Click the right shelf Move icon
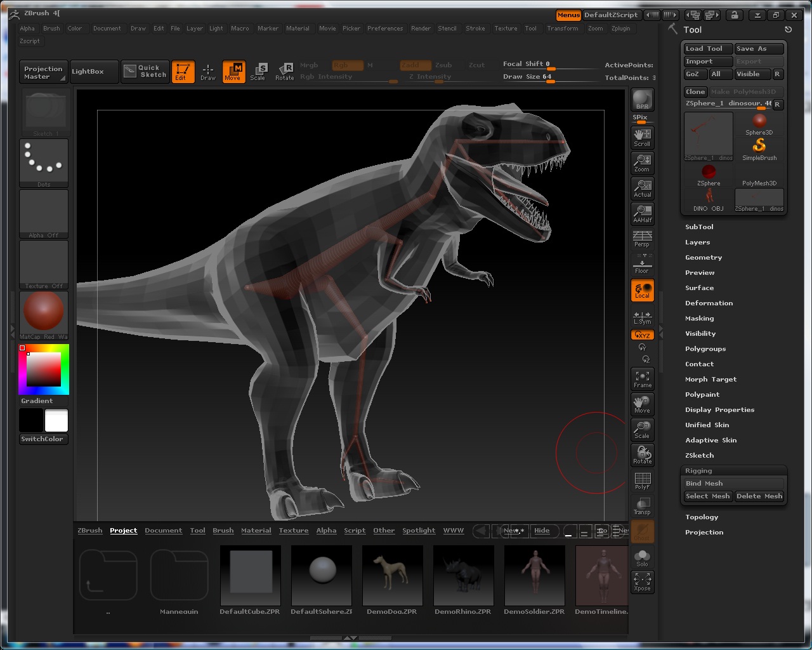 click(x=642, y=404)
